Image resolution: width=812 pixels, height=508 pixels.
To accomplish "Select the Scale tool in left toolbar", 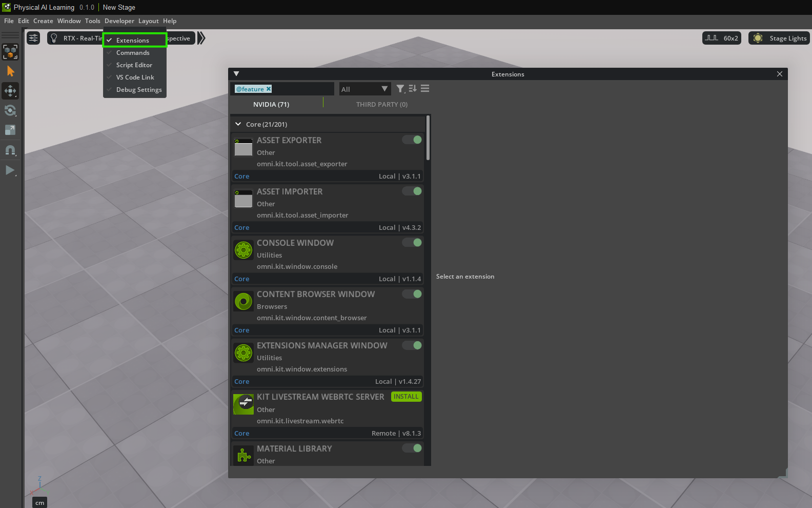I will [10, 130].
